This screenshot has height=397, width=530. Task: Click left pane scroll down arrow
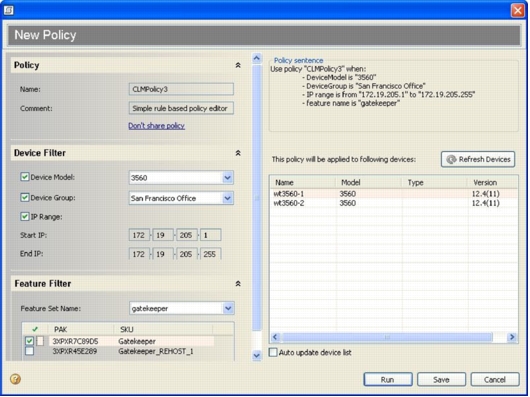[x=257, y=355]
